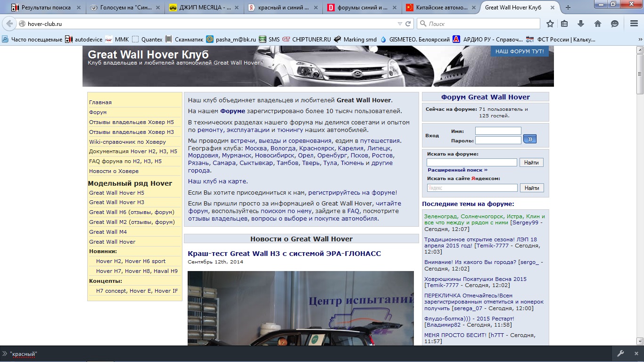
Task: Switch to the ДЖИП МЕСЯЦА tab
Action: coord(205,8)
